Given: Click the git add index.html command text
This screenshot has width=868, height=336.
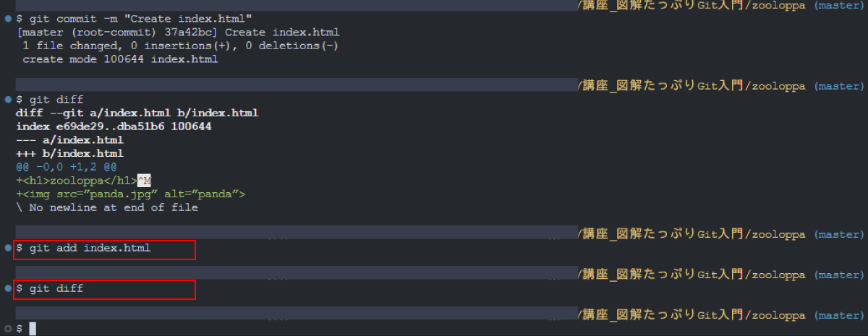Looking at the screenshot, I should click(83, 248).
